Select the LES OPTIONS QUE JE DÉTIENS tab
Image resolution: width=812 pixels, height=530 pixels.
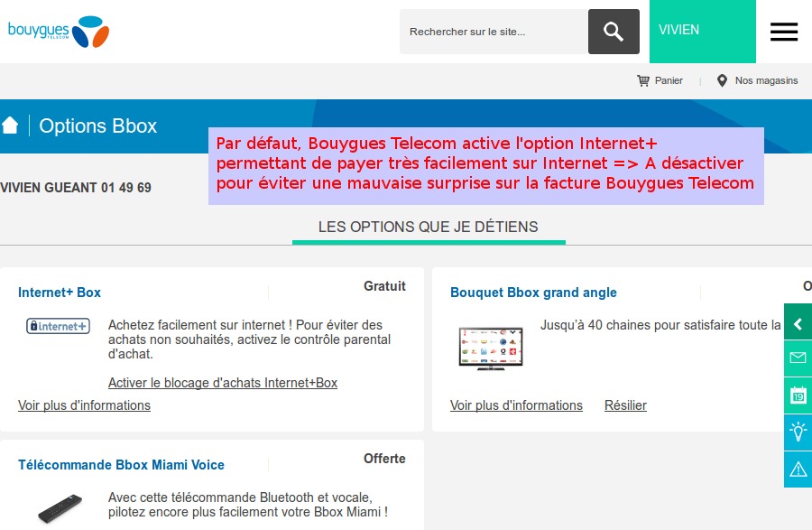tap(429, 227)
